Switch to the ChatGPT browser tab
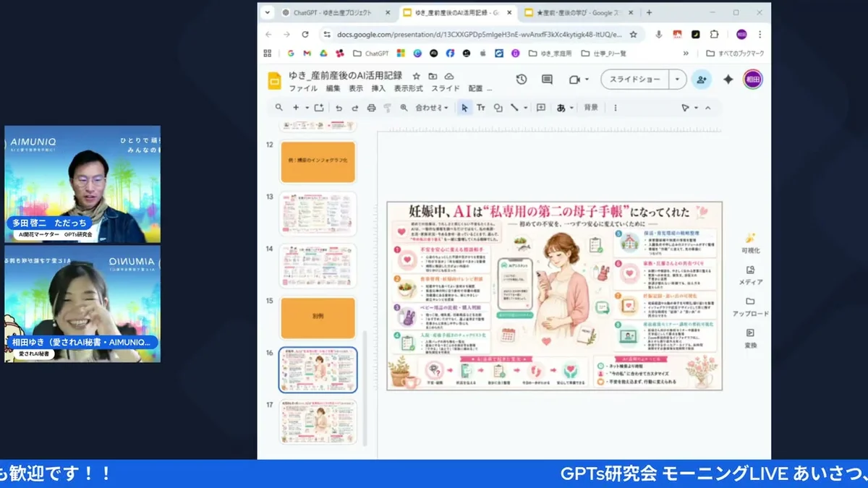The height and width of the screenshot is (488, 868). click(336, 12)
